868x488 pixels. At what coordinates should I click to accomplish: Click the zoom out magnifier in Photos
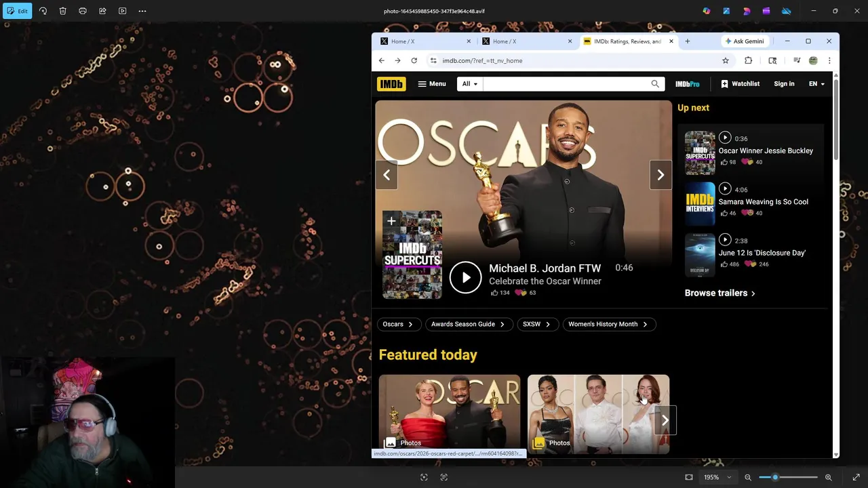[x=748, y=477]
